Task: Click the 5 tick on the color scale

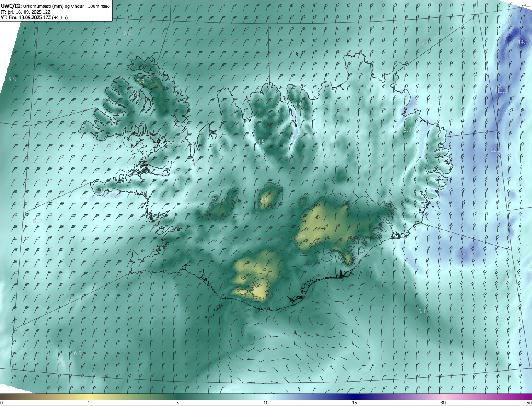Action: coord(177,403)
